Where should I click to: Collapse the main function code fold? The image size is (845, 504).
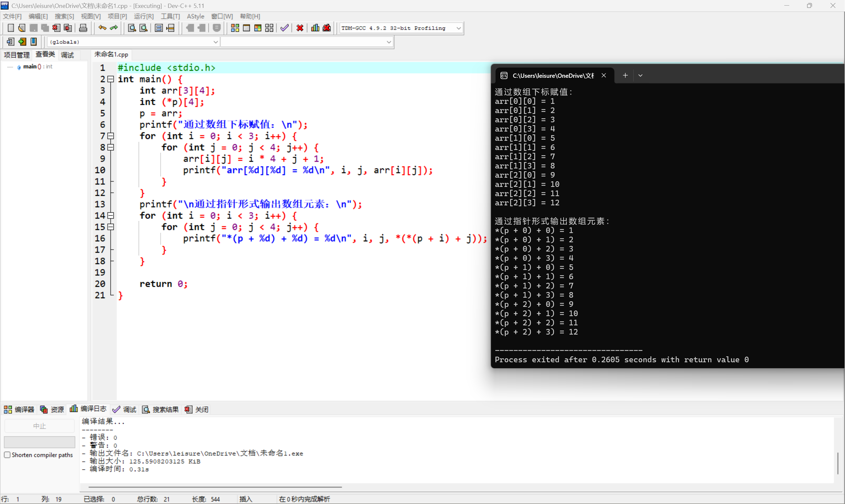pyautogui.click(x=110, y=79)
